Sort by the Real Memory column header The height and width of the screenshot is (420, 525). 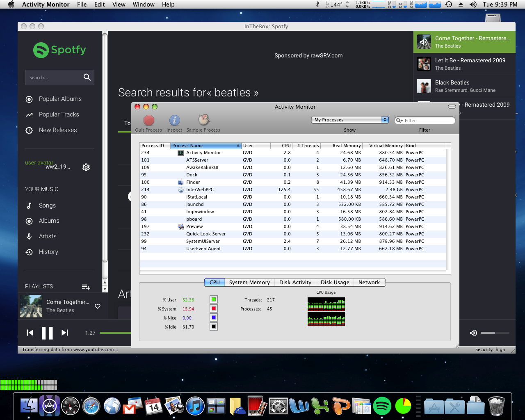pyautogui.click(x=341, y=146)
